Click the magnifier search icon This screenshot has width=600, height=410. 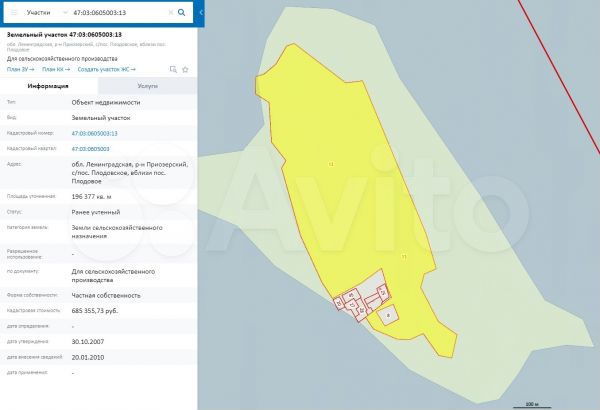coord(181,14)
